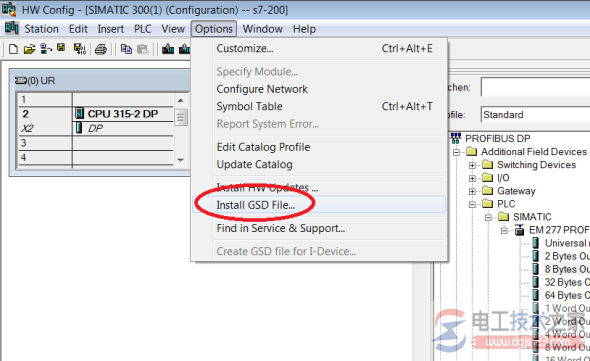This screenshot has width=590, height=361.
Task: Open the Edit menu
Action: (78, 29)
